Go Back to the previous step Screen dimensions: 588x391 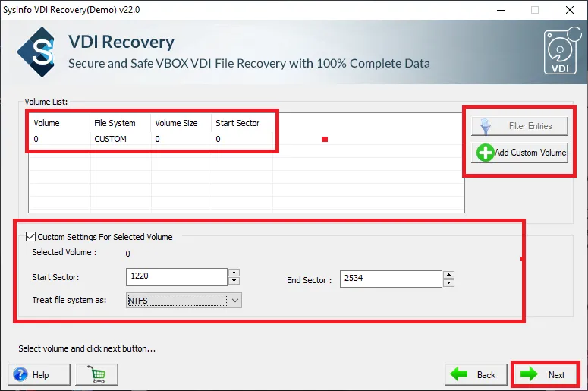pos(476,374)
